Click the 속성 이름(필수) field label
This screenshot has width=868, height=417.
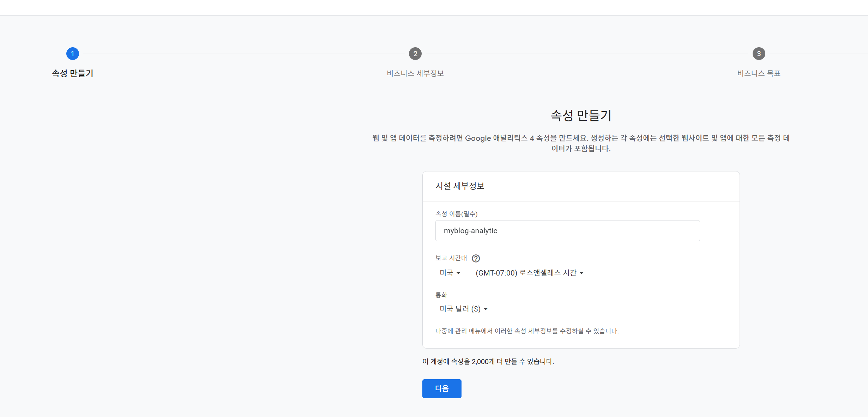456,214
